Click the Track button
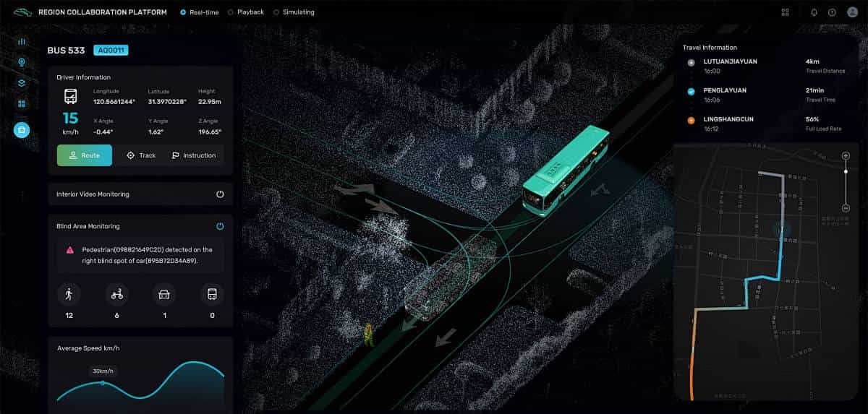The width and height of the screenshot is (868, 414). tap(141, 155)
